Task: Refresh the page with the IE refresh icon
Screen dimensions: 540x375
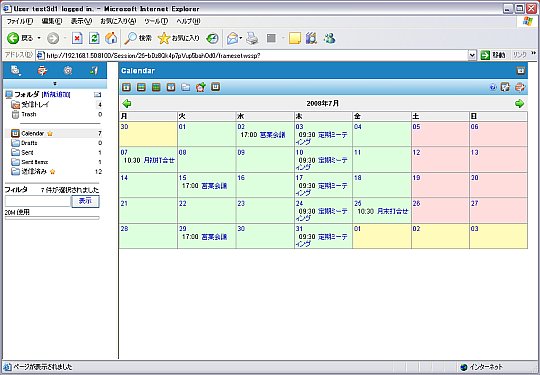Action: pos(94,38)
